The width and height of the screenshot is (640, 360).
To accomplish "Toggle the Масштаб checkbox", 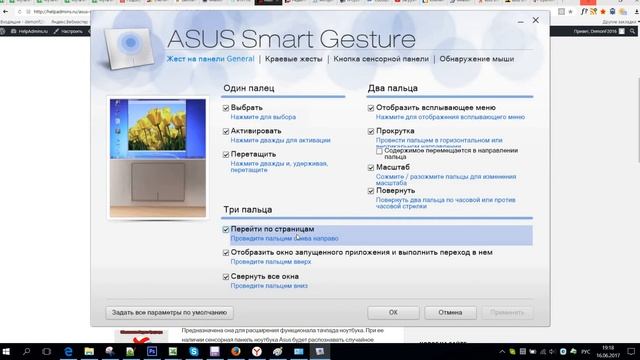I will (371, 168).
